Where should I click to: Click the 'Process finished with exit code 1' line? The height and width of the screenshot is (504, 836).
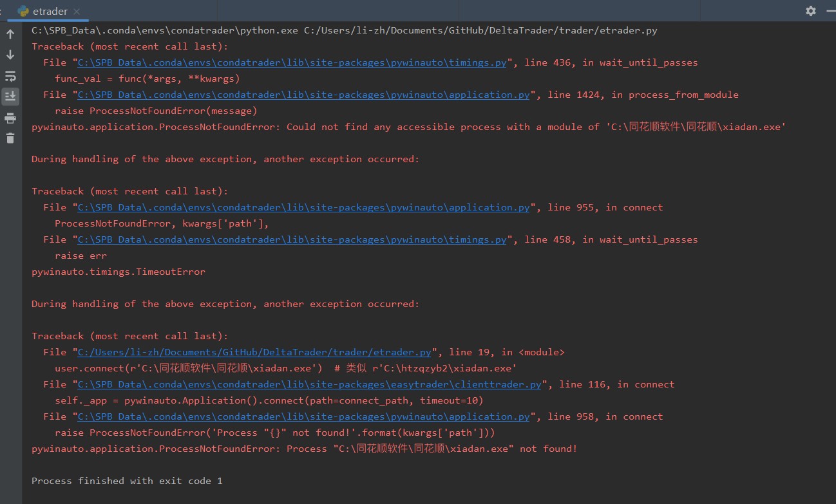pyautogui.click(x=127, y=481)
